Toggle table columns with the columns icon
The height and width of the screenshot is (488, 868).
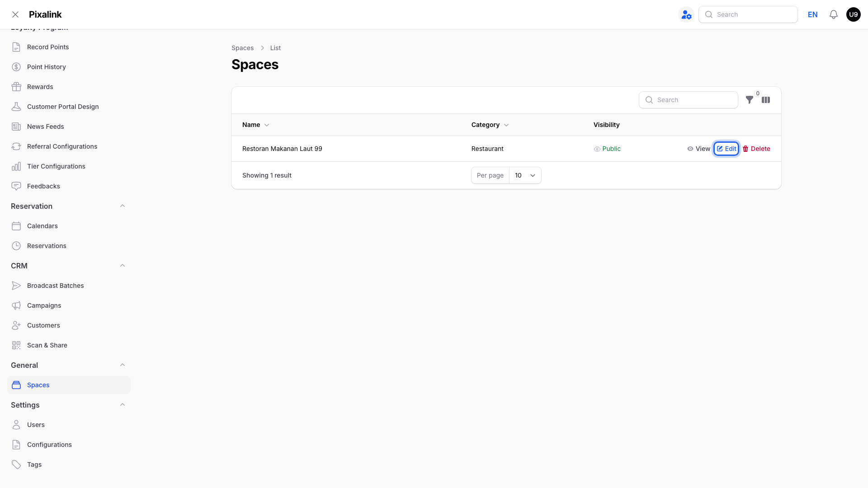tap(766, 100)
